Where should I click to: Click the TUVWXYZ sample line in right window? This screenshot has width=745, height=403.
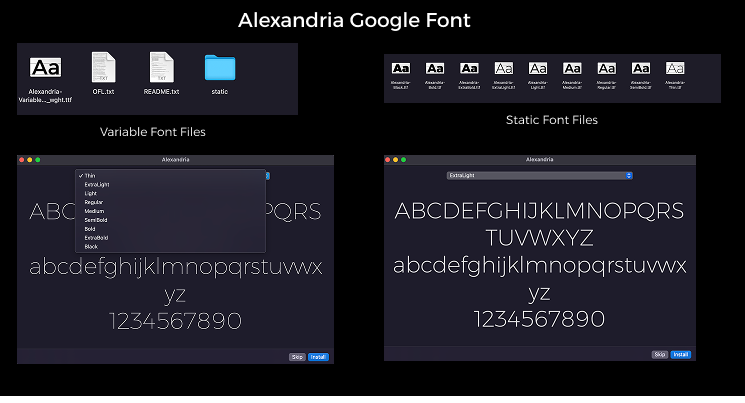pyautogui.click(x=539, y=238)
